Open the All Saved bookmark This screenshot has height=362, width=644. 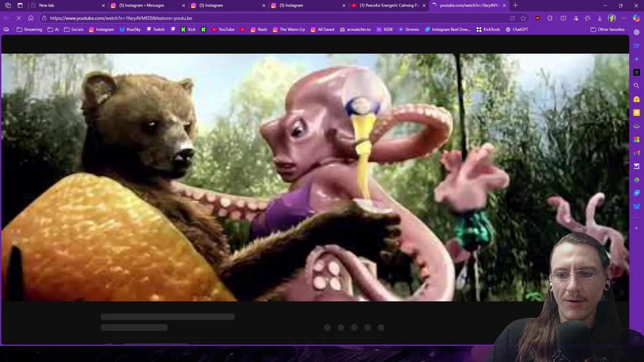pyautogui.click(x=322, y=29)
